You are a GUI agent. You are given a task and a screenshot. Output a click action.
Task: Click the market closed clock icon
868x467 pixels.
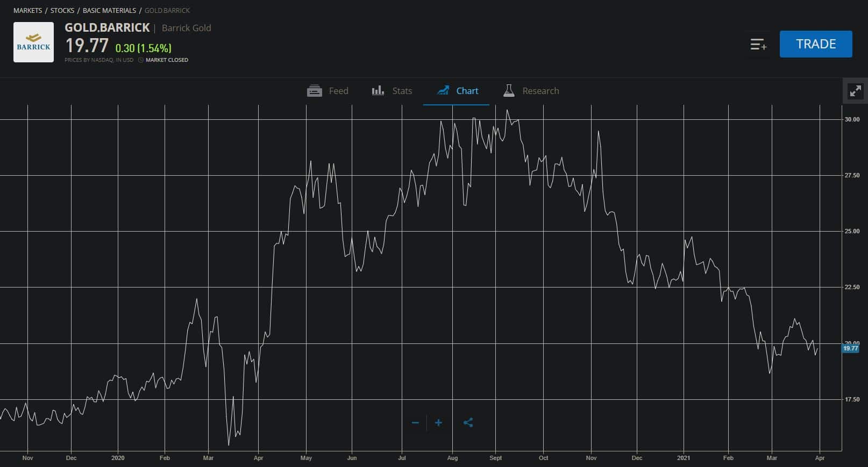[x=141, y=60]
